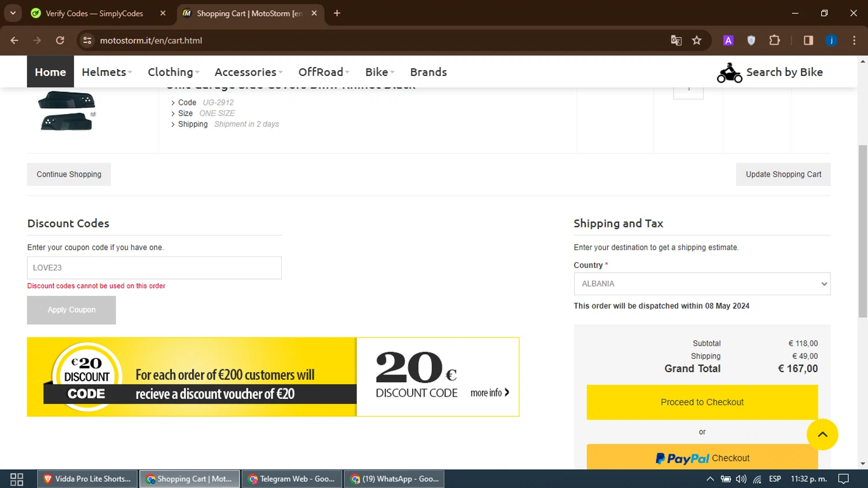Expand the Helmets menu

pyautogui.click(x=106, y=72)
